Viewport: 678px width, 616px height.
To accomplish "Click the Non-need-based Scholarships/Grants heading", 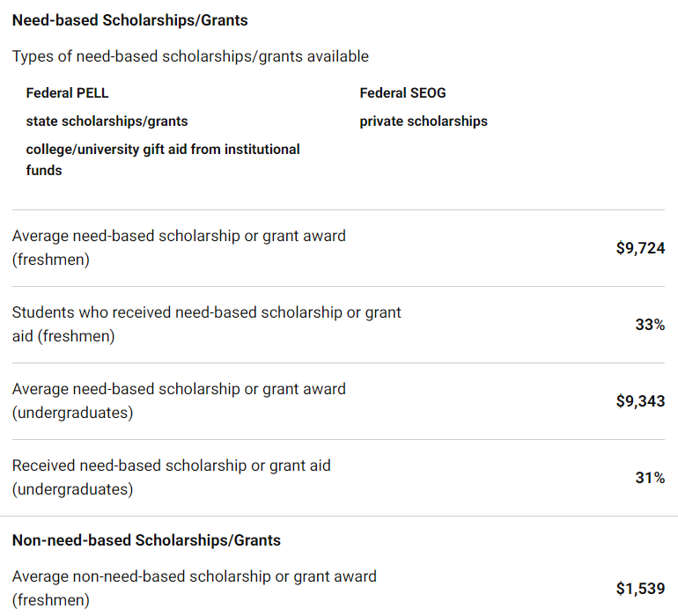I will tap(146, 540).
